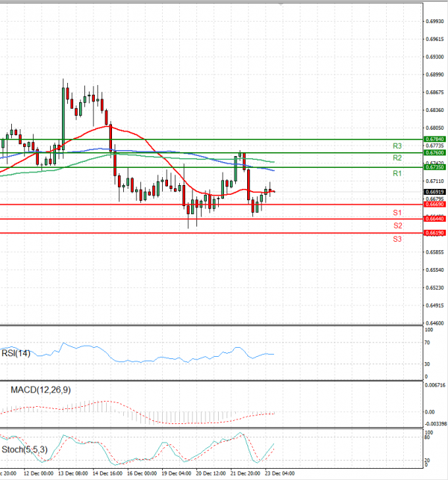Click the Stoch(5,5,3) indicator label
This screenshot has height=480, width=448.
tap(25, 449)
